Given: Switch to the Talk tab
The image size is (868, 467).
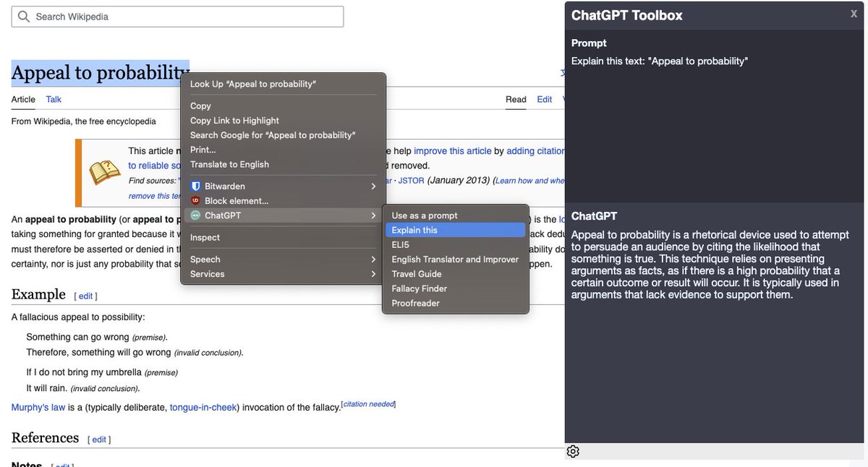Looking at the screenshot, I should tap(54, 100).
